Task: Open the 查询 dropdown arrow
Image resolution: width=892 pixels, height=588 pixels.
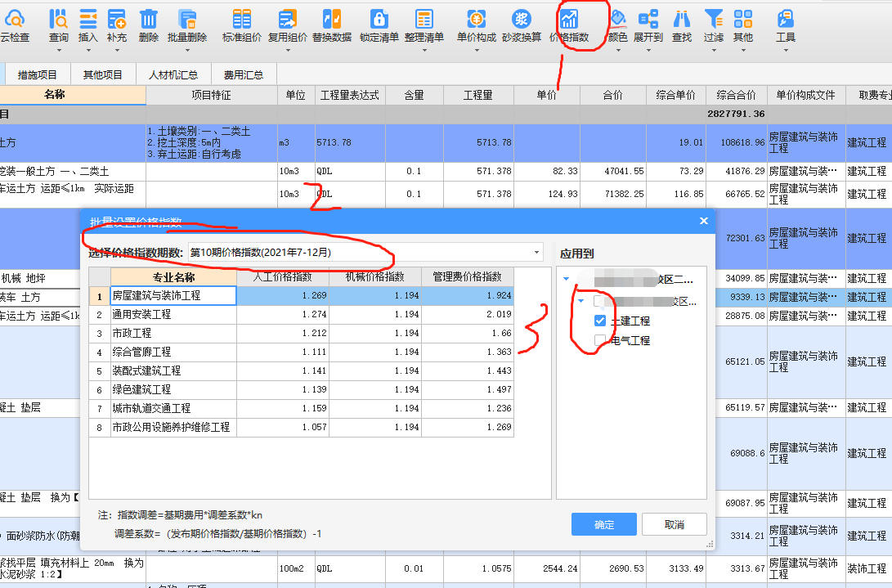Action: 59,50
